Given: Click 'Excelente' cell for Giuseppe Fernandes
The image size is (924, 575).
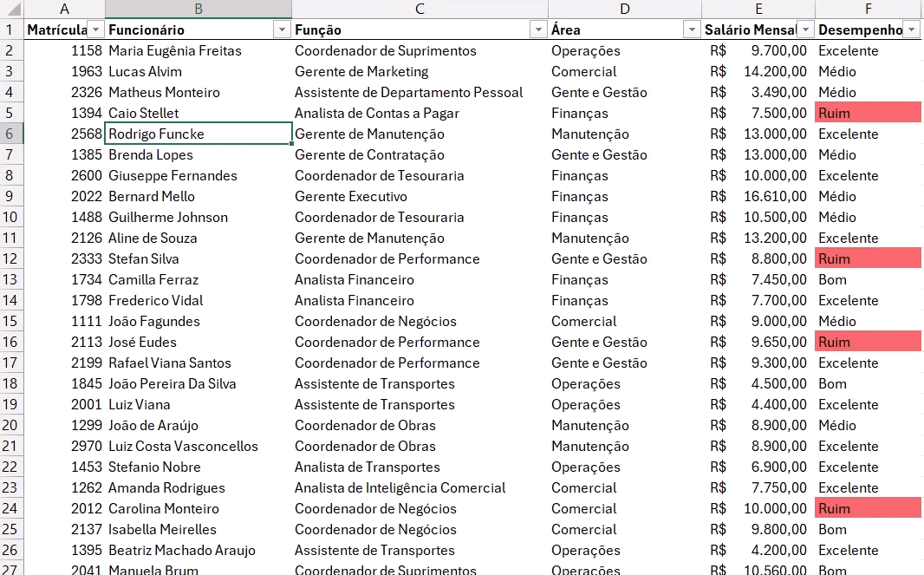Looking at the screenshot, I should pyautogui.click(x=868, y=176).
